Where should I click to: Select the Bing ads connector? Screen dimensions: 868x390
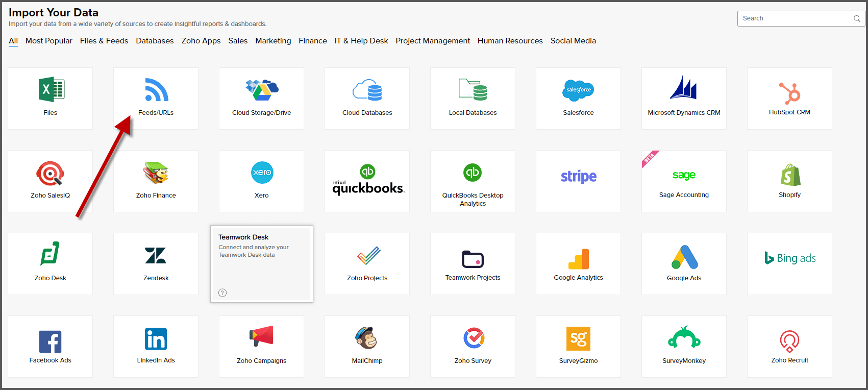point(789,264)
